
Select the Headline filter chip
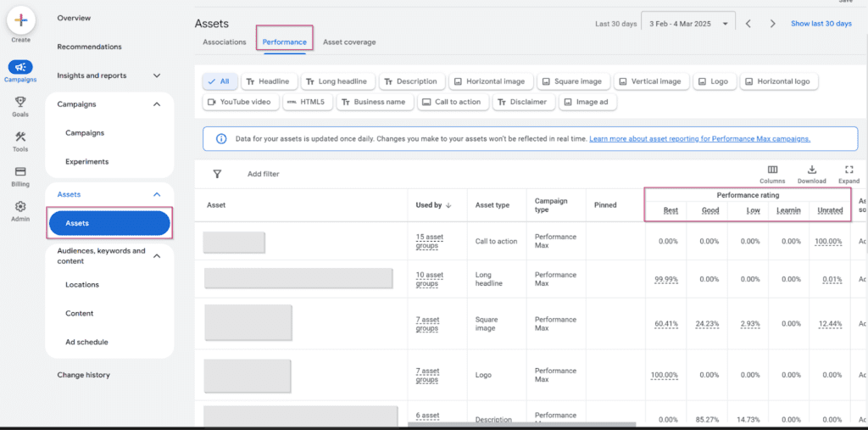tap(267, 81)
